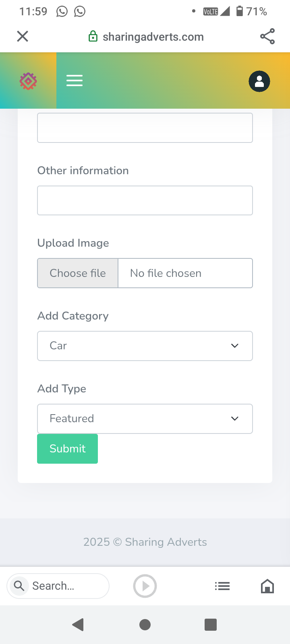Close the browser tab with X
The image size is (290, 644).
point(23,36)
